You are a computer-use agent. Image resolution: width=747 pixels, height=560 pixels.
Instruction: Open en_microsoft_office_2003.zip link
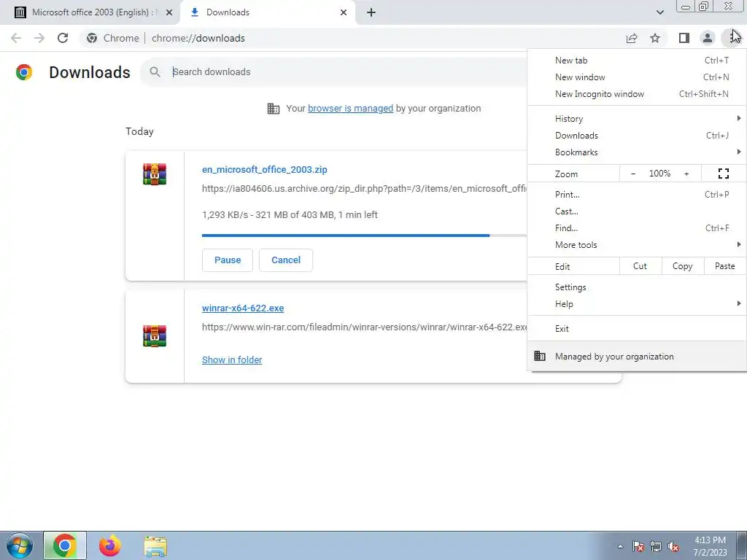coord(264,169)
